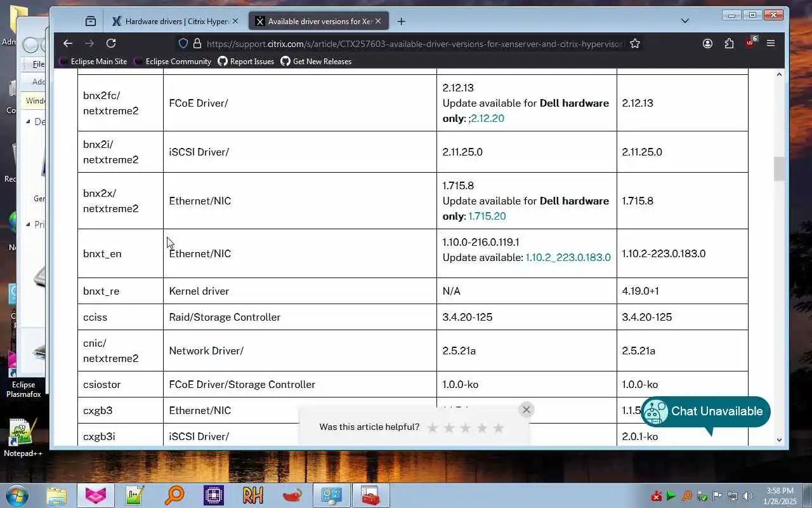812x508 pixels.
Task: Open the Notepad++ taskbar icon
Action: (135, 495)
